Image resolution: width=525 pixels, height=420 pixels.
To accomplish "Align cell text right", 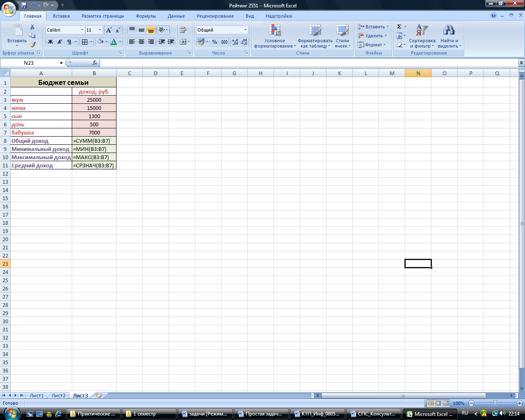I will [151, 42].
